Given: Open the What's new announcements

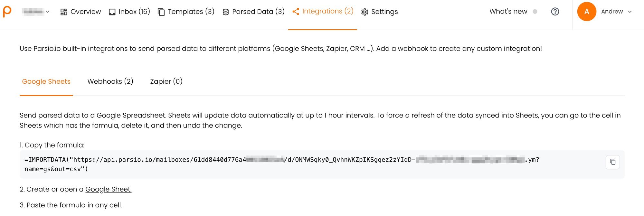Looking at the screenshot, I should pyautogui.click(x=508, y=12).
